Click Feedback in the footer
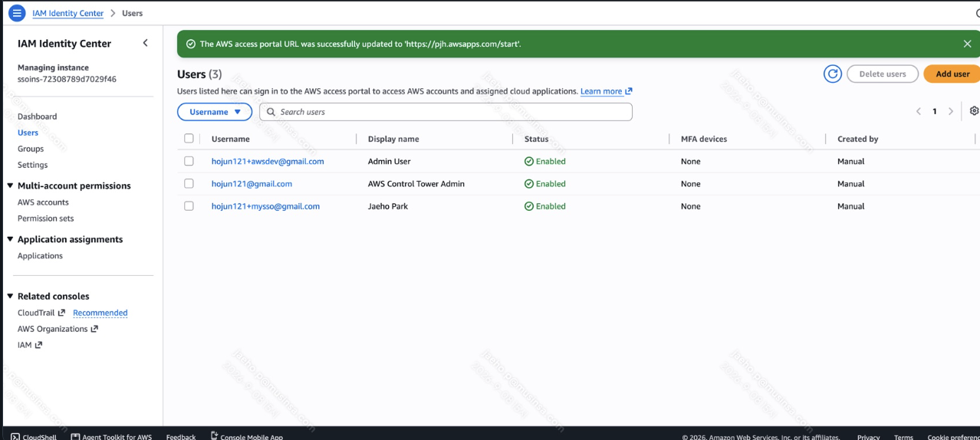Screen dimensions: 980x440 [181, 437]
